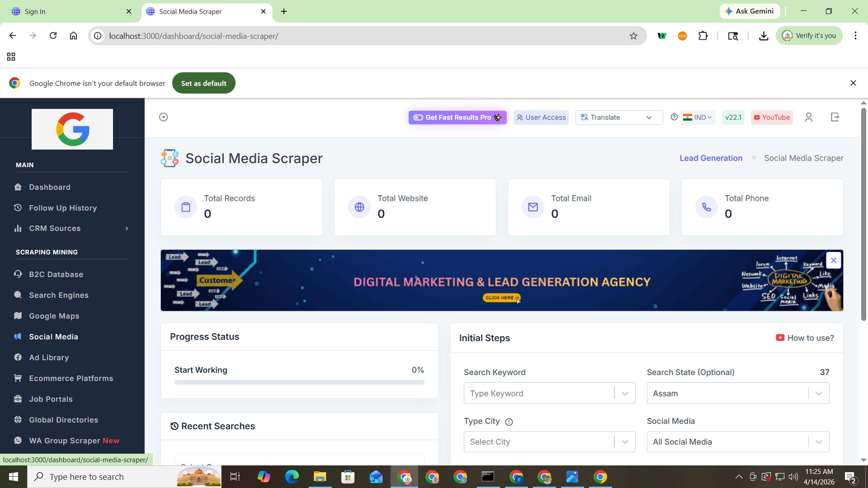
Task: Expand the CRM Sources submenu
Action: 72,229
